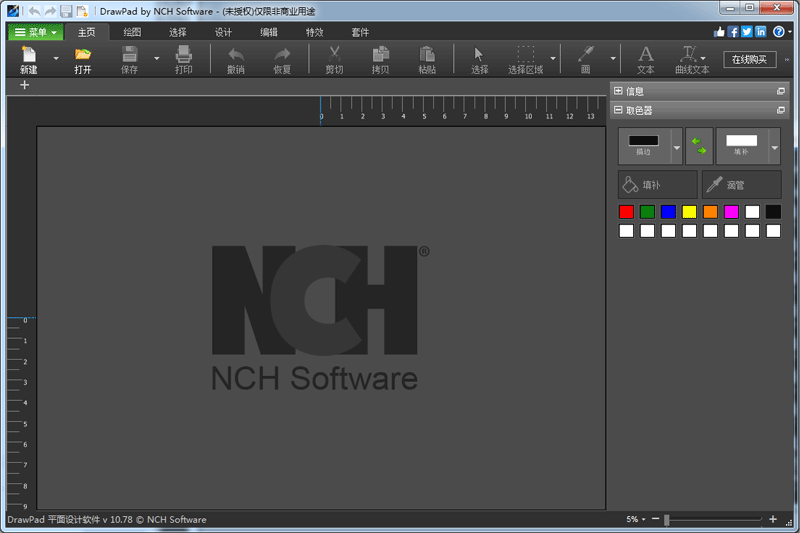
Task: Click the title bar new document icon
Action: tap(82, 11)
